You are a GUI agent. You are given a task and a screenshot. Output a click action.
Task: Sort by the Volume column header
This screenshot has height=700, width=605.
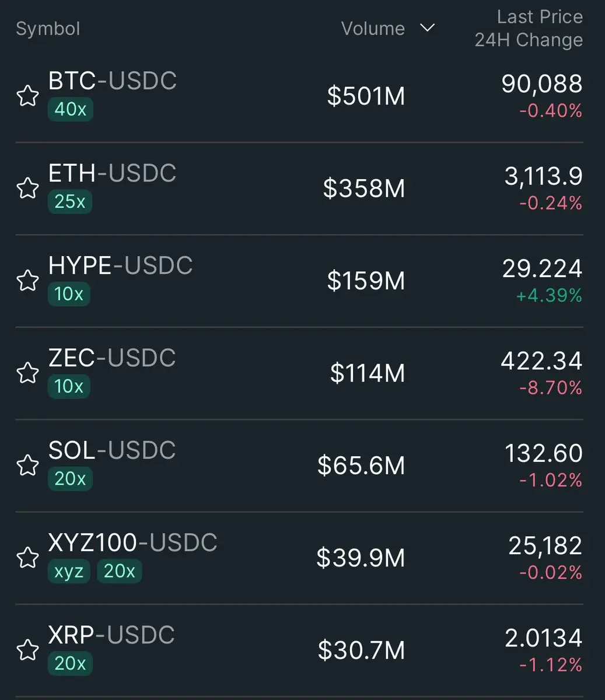pos(373,29)
